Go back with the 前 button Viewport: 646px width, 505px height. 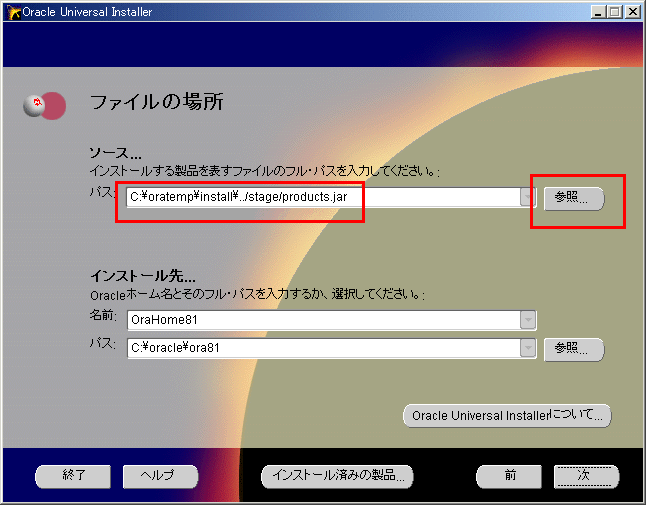[x=509, y=477]
